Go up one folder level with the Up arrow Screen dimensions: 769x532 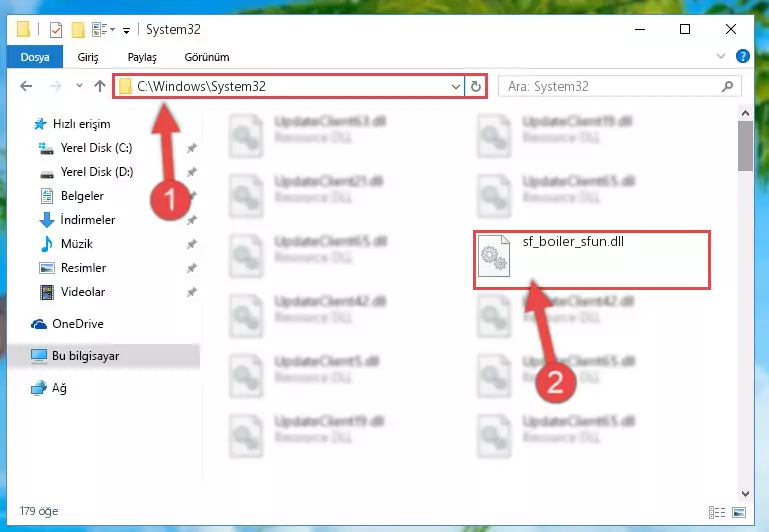click(x=100, y=86)
